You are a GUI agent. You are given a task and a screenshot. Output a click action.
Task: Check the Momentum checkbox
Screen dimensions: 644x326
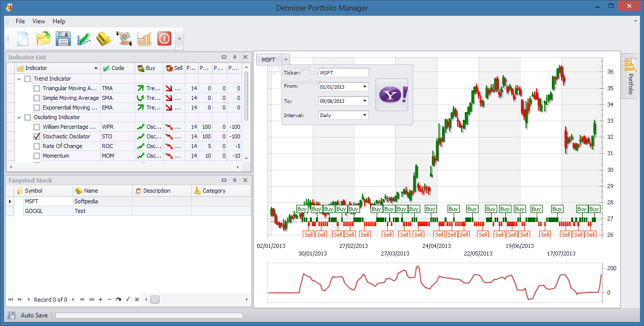point(36,156)
